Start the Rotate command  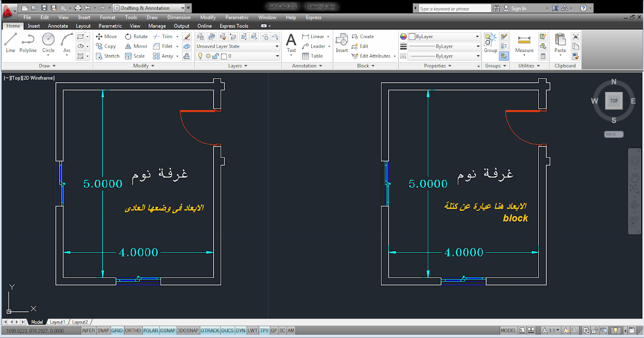[137, 36]
